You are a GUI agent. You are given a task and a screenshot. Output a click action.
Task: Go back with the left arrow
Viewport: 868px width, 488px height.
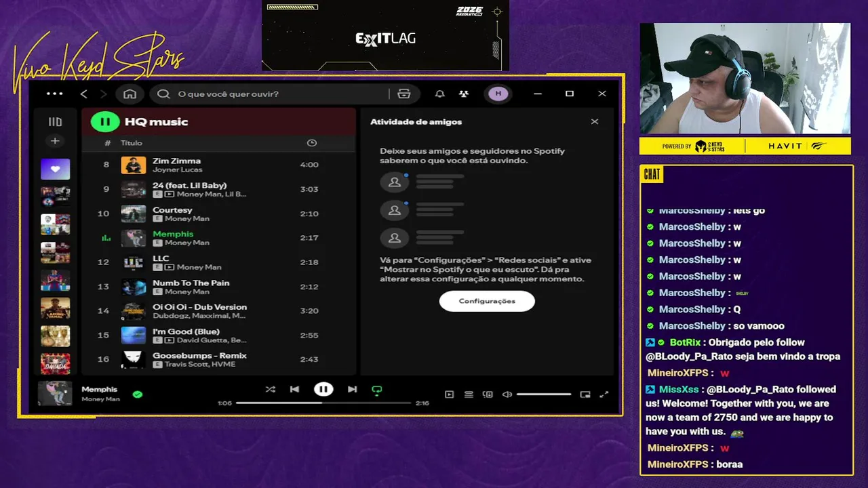tap(84, 94)
